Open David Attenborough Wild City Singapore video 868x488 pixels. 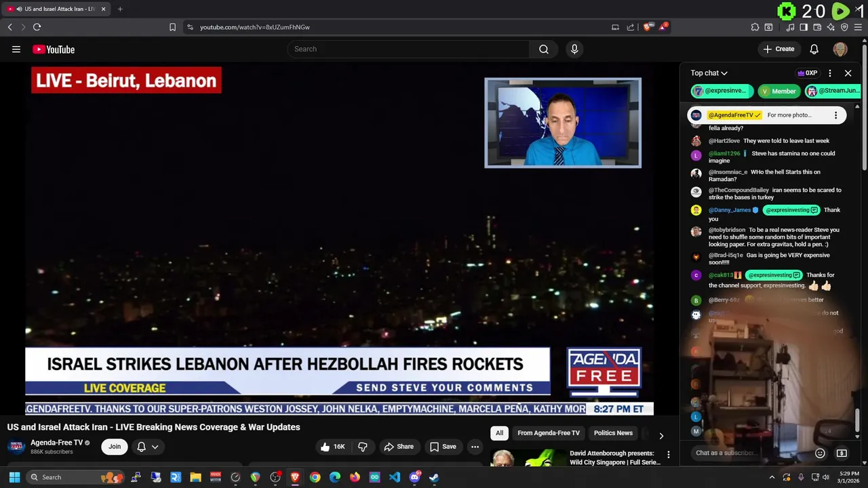[x=615, y=457]
